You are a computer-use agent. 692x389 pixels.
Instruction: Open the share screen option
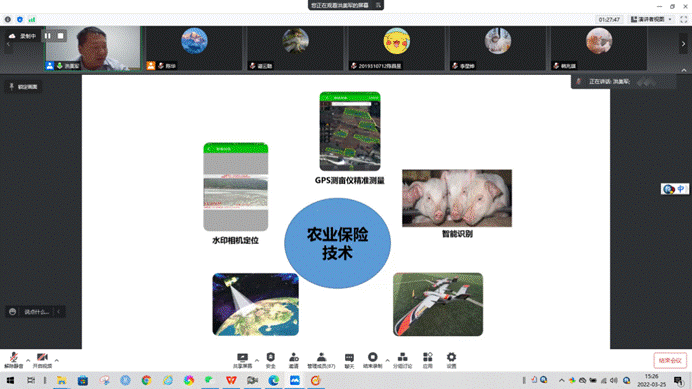(x=242, y=360)
